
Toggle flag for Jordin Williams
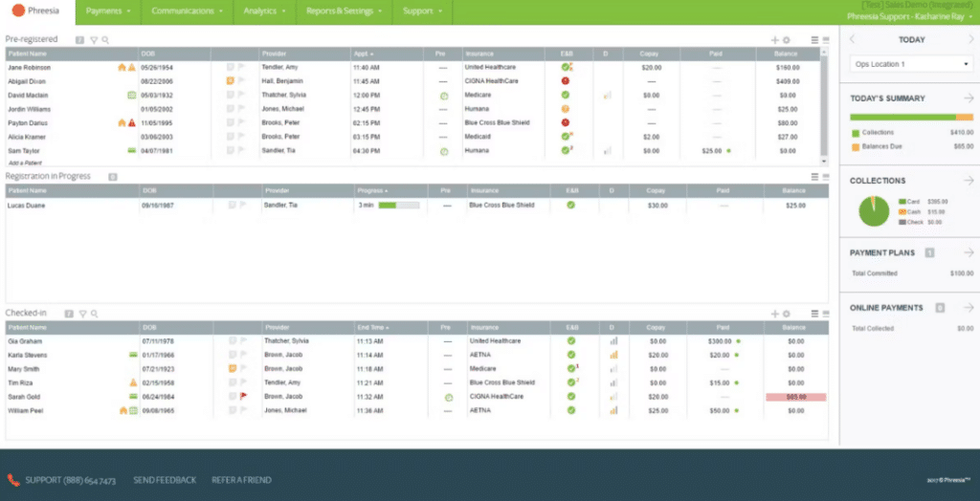(240, 109)
